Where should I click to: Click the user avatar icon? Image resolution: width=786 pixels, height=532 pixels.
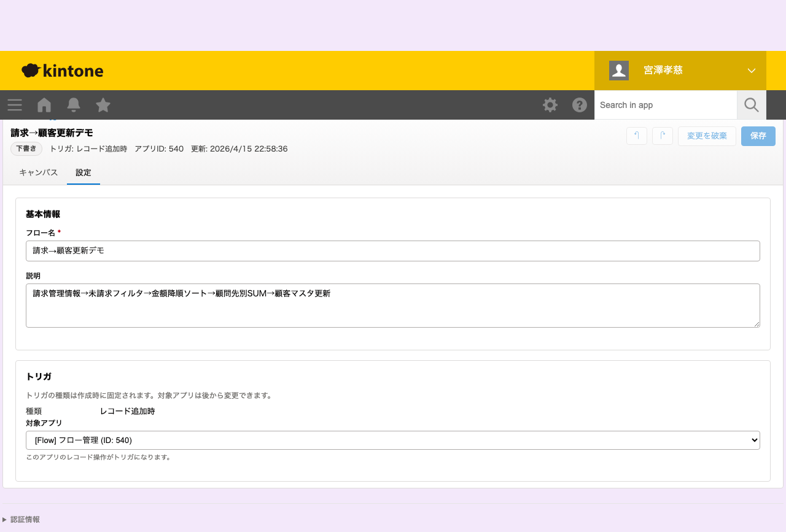619,71
